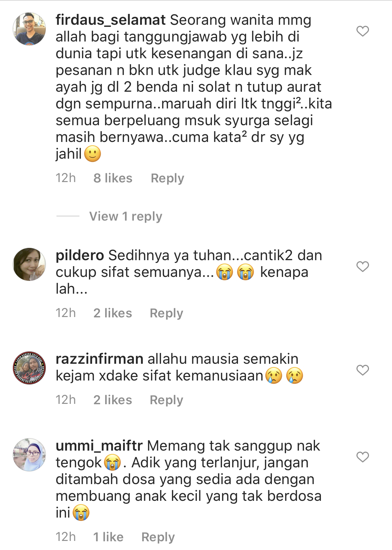Heart ummi_maiftr's comment
The height and width of the screenshot is (550, 392).
363,457
